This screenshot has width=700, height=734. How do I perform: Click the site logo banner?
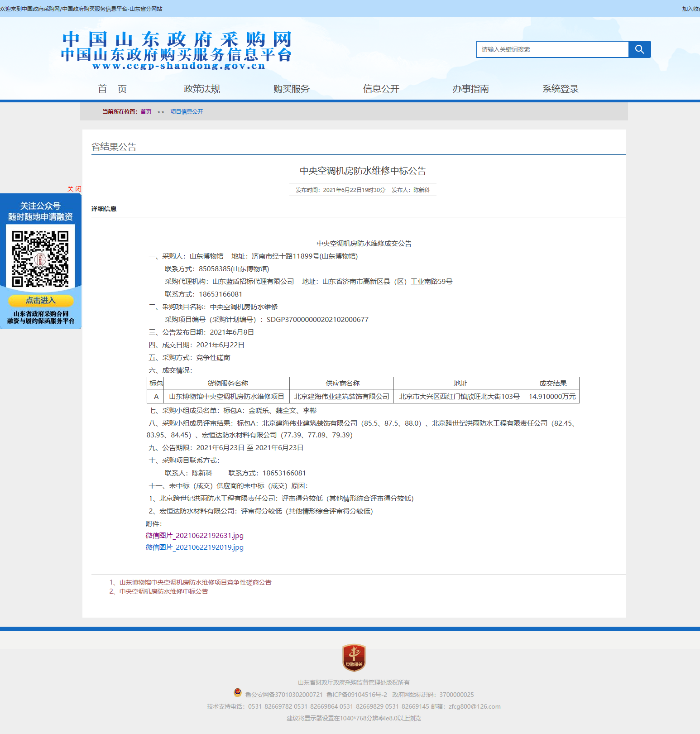click(x=176, y=51)
